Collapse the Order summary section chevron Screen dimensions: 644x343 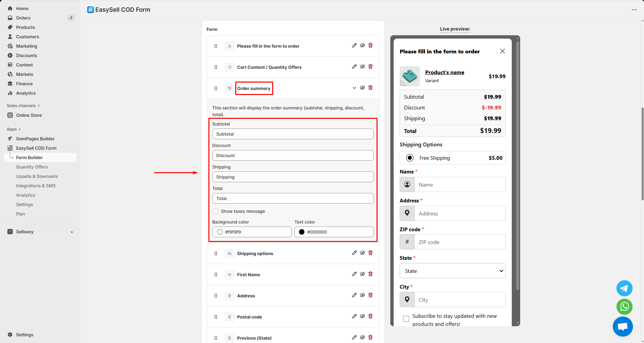pos(354,88)
